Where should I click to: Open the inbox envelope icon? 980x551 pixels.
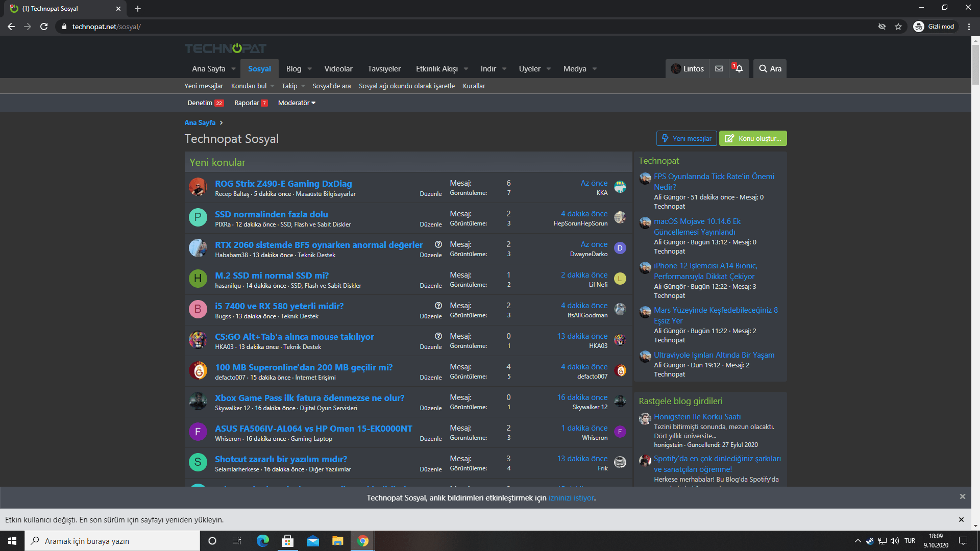click(x=719, y=68)
